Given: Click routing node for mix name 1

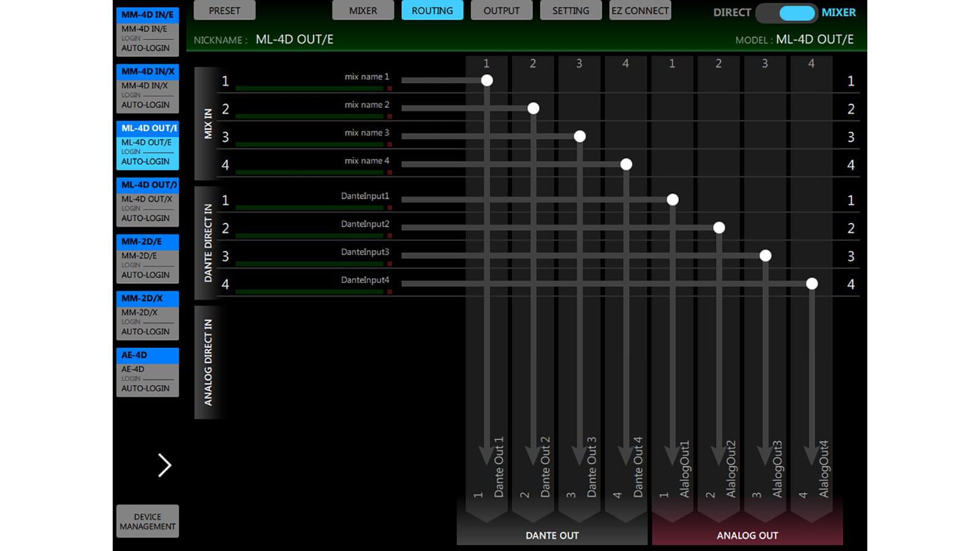Looking at the screenshot, I should [x=487, y=80].
